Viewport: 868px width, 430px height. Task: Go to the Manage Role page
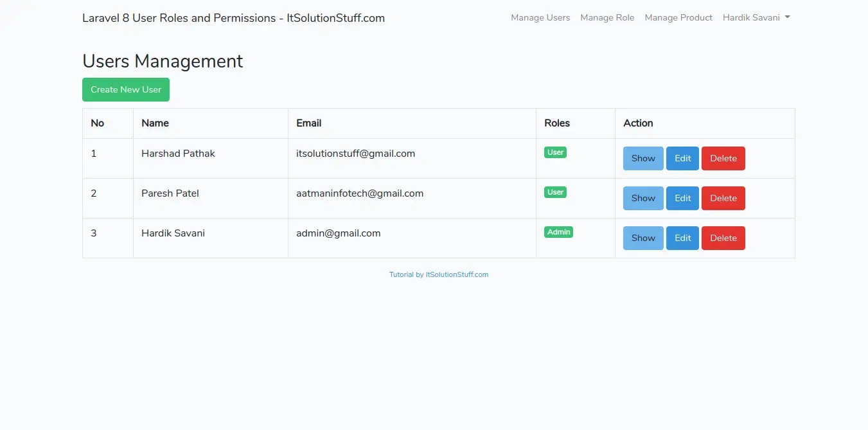point(607,18)
